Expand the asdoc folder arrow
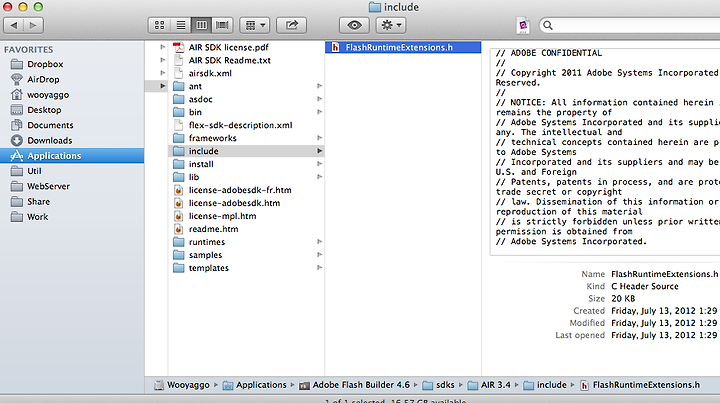 coord(319,99)
